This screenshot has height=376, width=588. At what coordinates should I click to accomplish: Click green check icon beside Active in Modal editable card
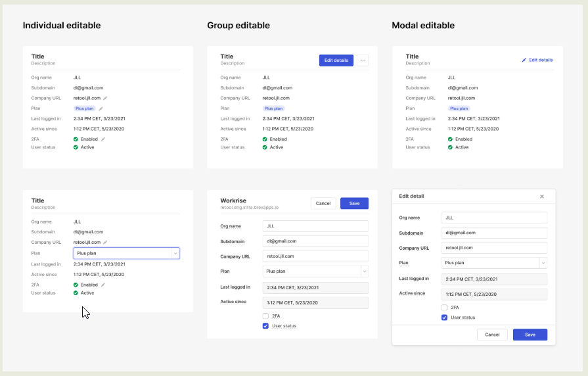pyautogui.click(x=450, y=147)
